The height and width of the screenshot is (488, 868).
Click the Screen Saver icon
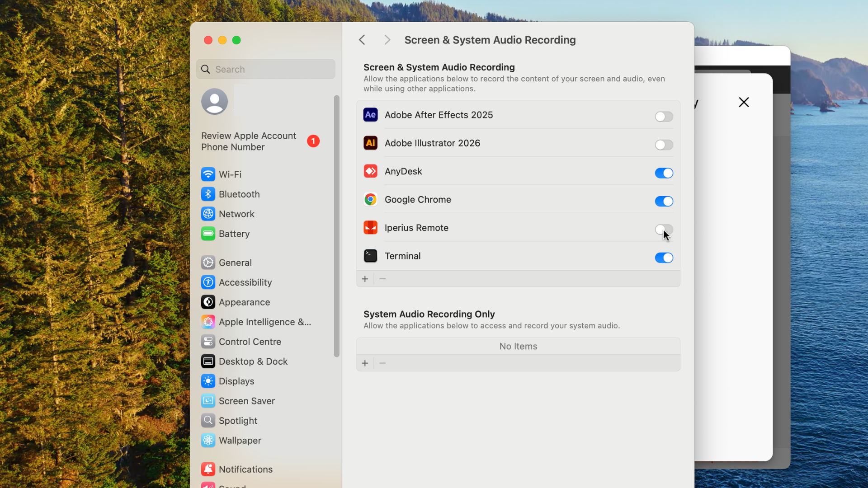point(208,401)
